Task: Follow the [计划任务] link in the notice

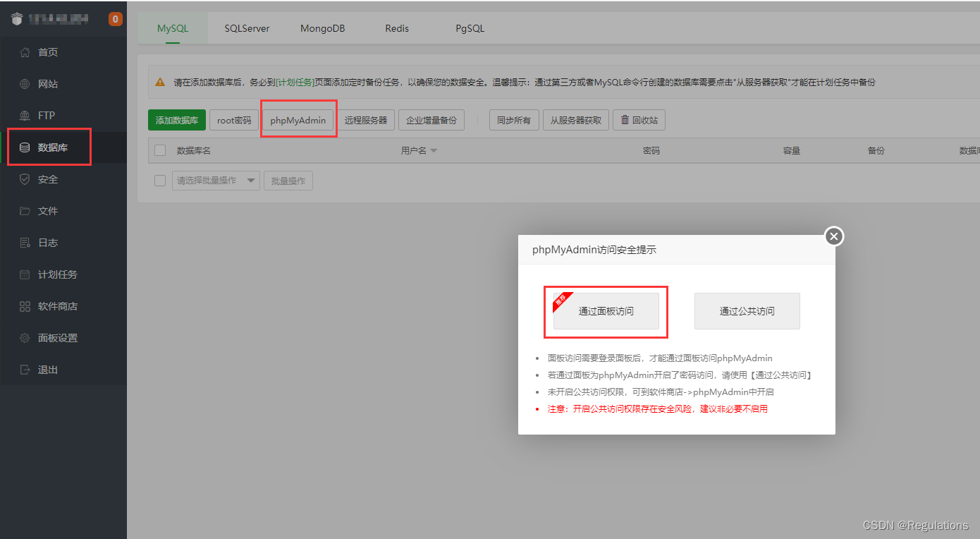Action: (x=295, y=82)
